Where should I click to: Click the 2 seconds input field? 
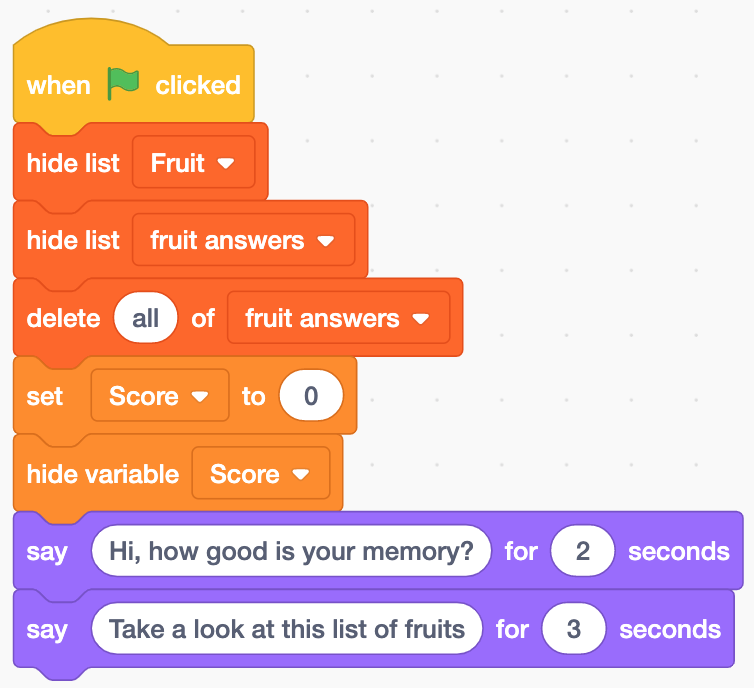[583, 551]
